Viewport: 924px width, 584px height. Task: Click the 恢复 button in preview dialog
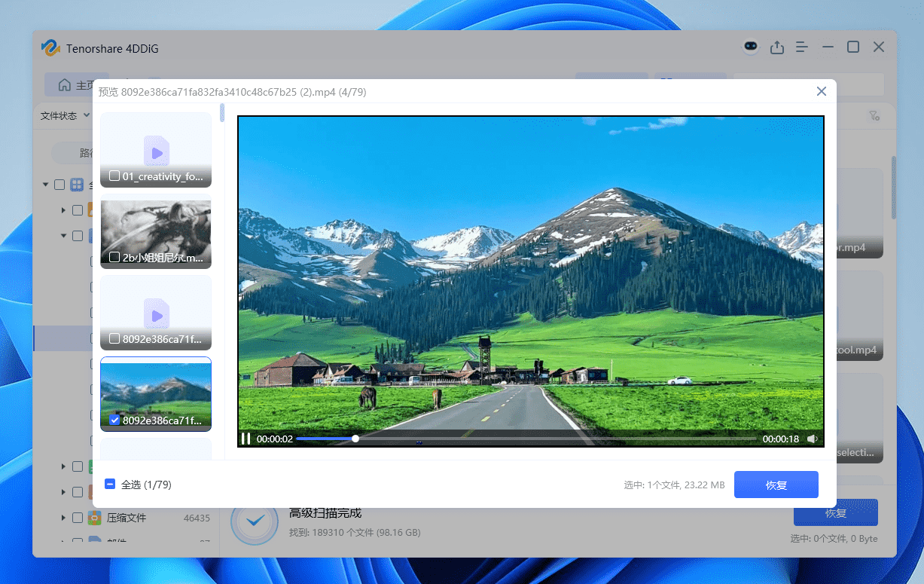click(x=776, y=485)
